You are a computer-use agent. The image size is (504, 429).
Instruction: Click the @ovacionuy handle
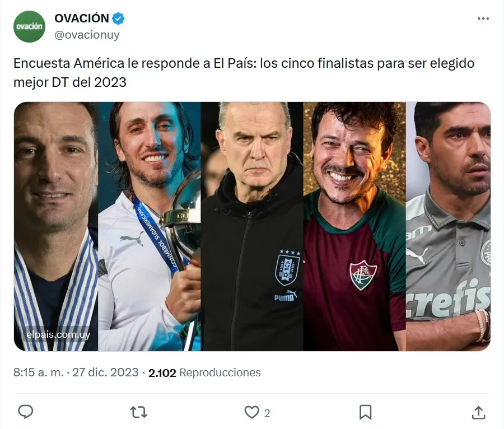tap(87, 35)
